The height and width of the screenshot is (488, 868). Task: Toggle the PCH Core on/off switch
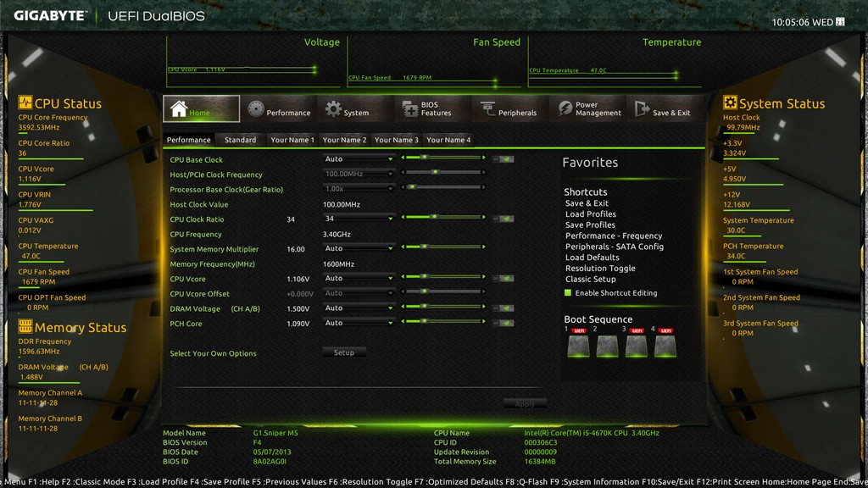504,323
